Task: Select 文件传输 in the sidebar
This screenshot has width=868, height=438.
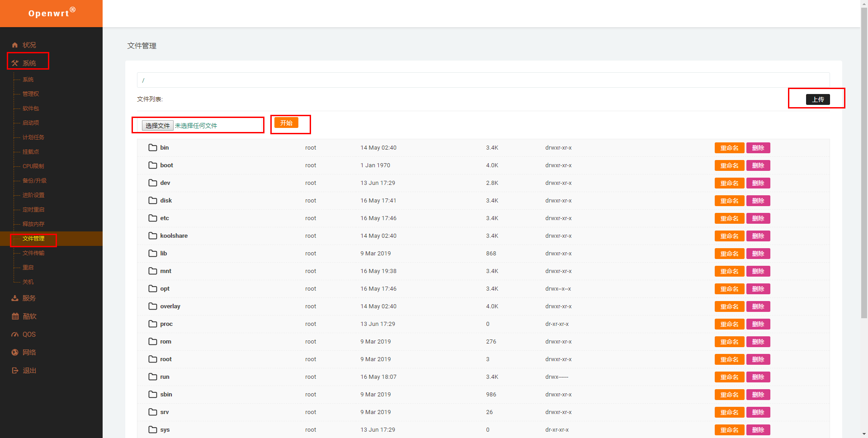Action: [33, 253]
